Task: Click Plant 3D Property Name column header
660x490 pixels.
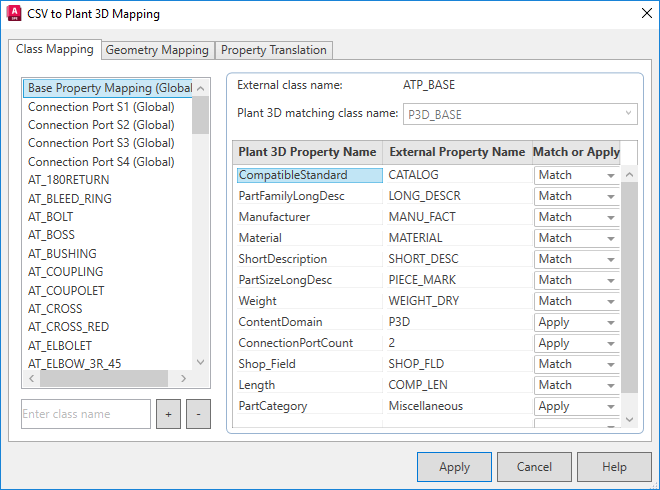Action: pos(308,152)
